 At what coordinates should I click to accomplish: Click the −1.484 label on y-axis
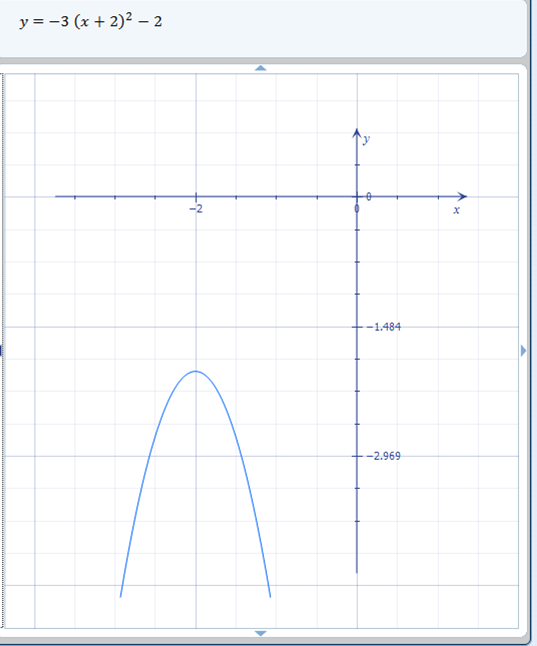[x=384, y=327]
